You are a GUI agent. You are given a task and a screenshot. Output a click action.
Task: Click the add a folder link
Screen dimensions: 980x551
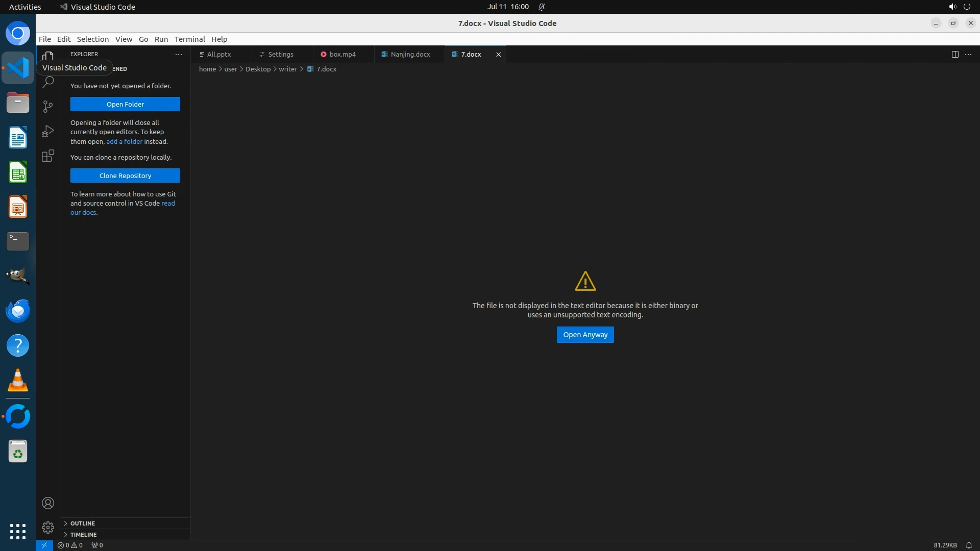click(124, 141)
